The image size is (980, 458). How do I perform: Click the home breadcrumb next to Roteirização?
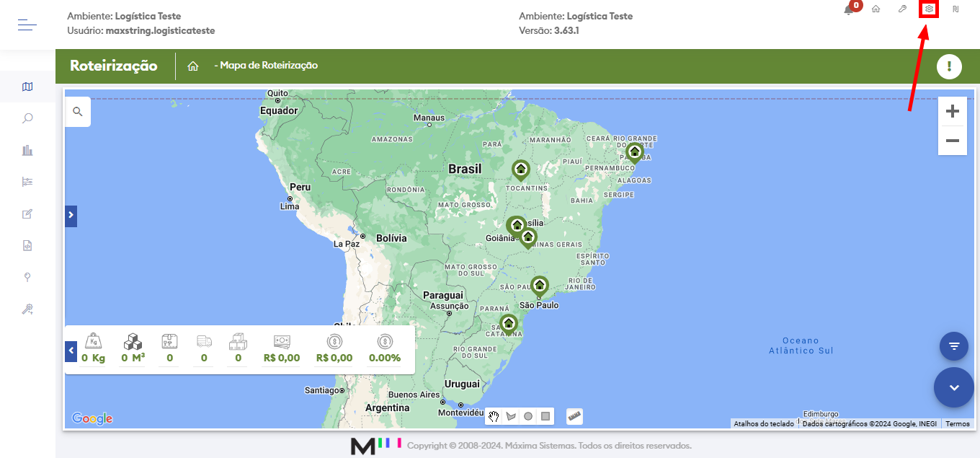[x=192, y=66]
